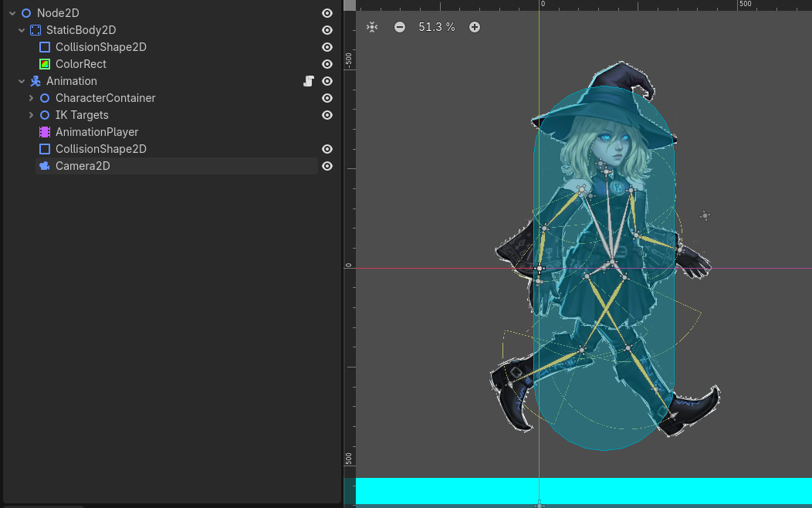The image size is (812, 508).
Task: Zoom out with the minus button
Action: click(x=400, y=27)
